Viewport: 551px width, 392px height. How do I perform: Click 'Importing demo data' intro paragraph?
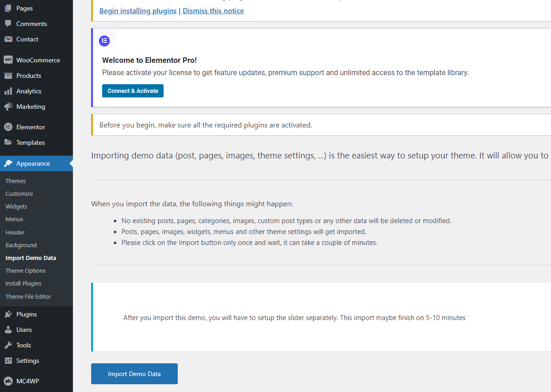[321, 156]
